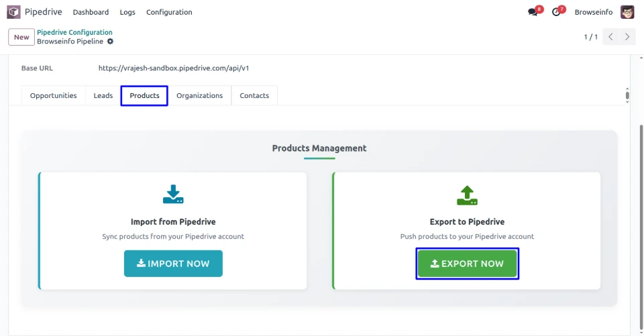Click the user avatar picture

tap(627, 12)
